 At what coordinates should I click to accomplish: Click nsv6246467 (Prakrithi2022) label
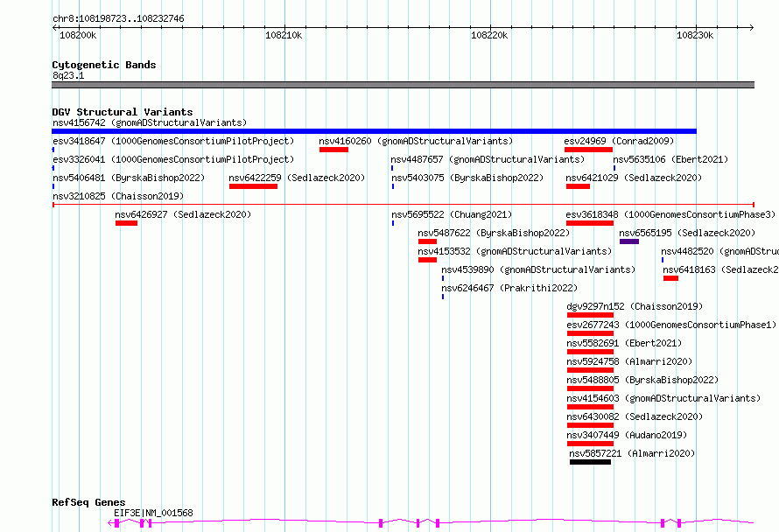point(509,288)
